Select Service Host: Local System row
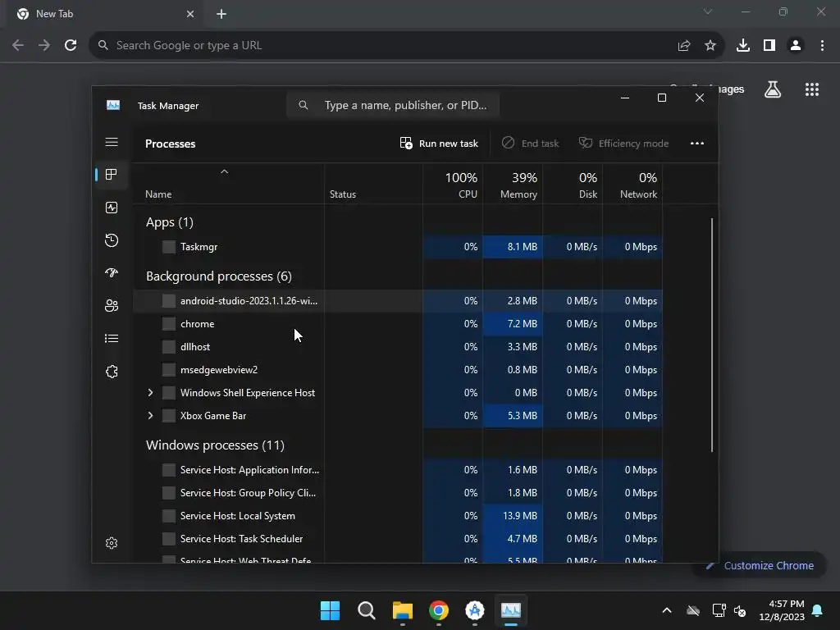840x630 pixels. click(398, 516)
